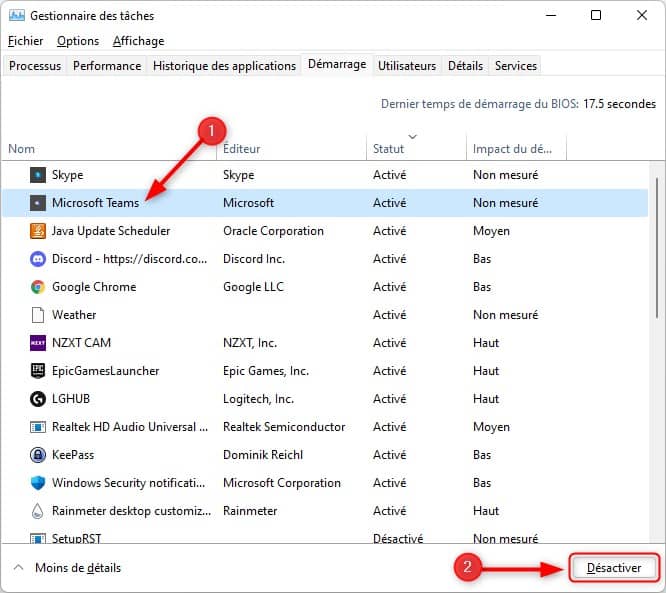Screen dimensions: 666x593
Task: Open the Affichage menu
Action: pyautogui.click(x=138, y=41)
